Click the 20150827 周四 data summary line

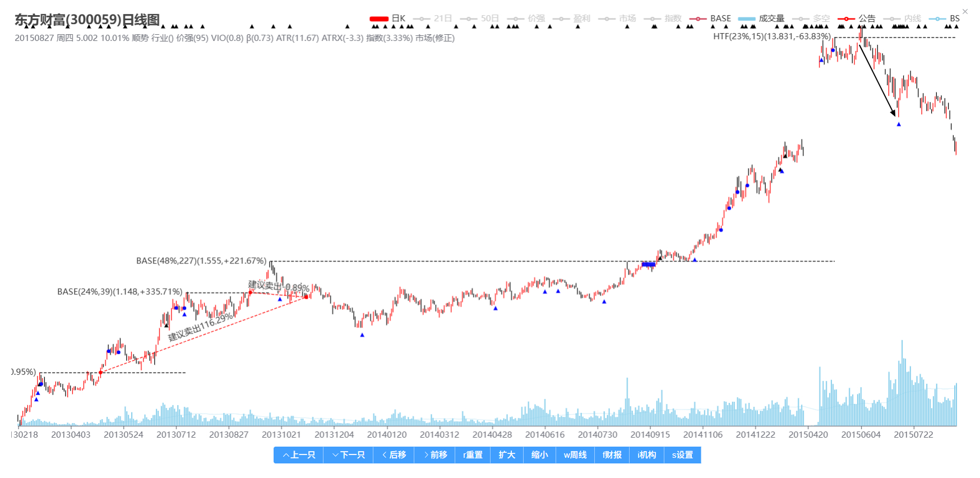234,38
